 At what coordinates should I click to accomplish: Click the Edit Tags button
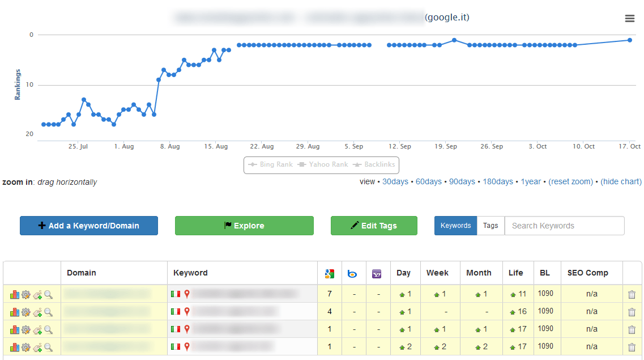click(374, 226)
